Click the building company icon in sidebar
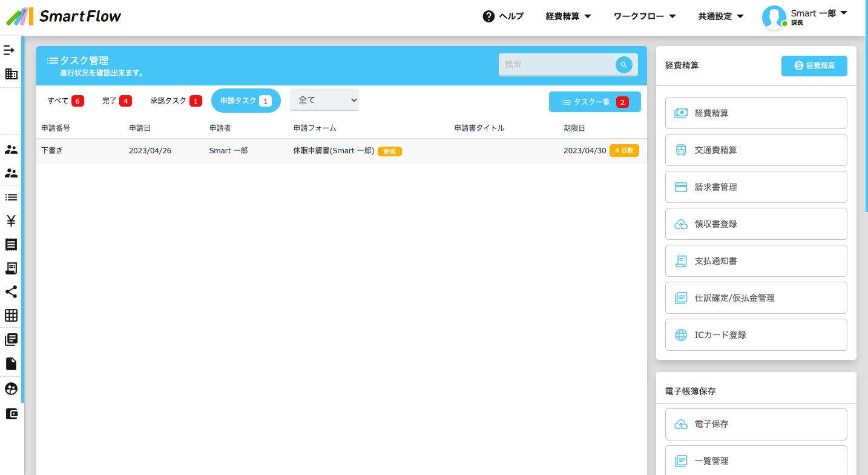 tap(11, 74)
